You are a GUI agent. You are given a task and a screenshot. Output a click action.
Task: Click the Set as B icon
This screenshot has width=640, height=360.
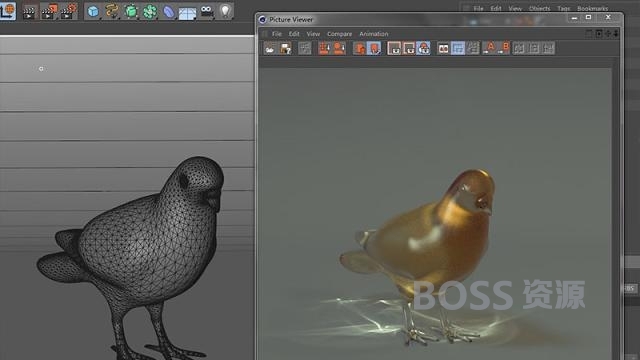(504, 49)
